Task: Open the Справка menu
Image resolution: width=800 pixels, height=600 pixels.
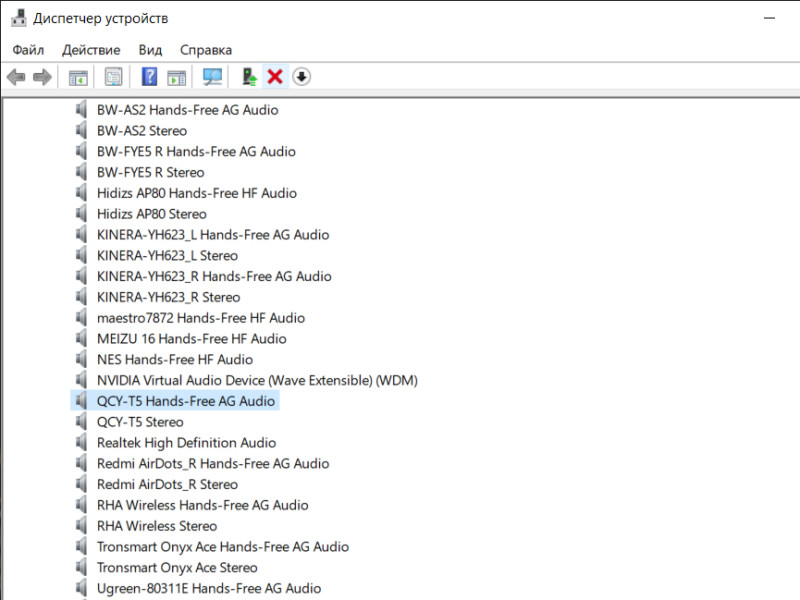Action: 206,50
